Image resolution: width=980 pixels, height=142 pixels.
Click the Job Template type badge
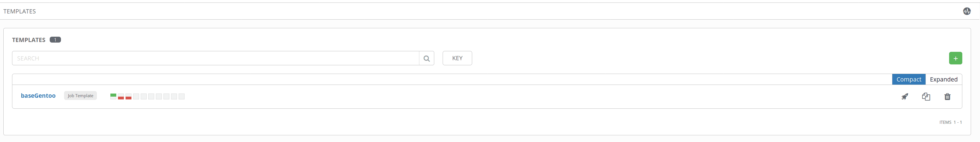point(80,96)
